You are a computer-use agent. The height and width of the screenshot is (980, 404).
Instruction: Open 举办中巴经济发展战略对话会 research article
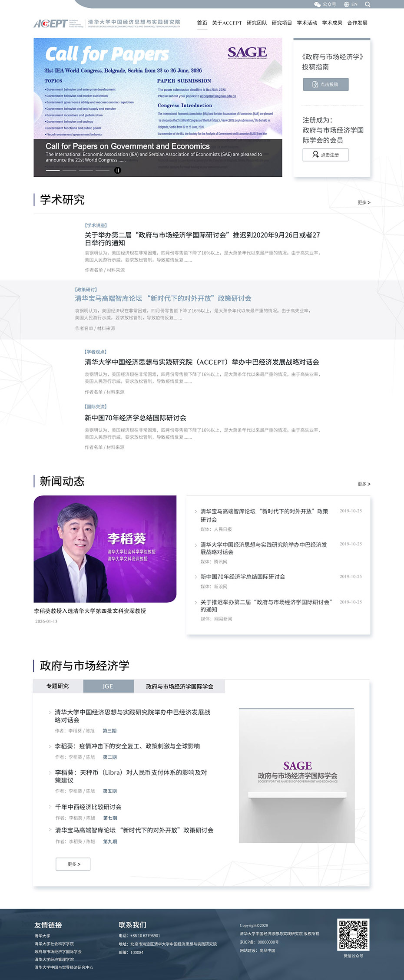(202, 362)
